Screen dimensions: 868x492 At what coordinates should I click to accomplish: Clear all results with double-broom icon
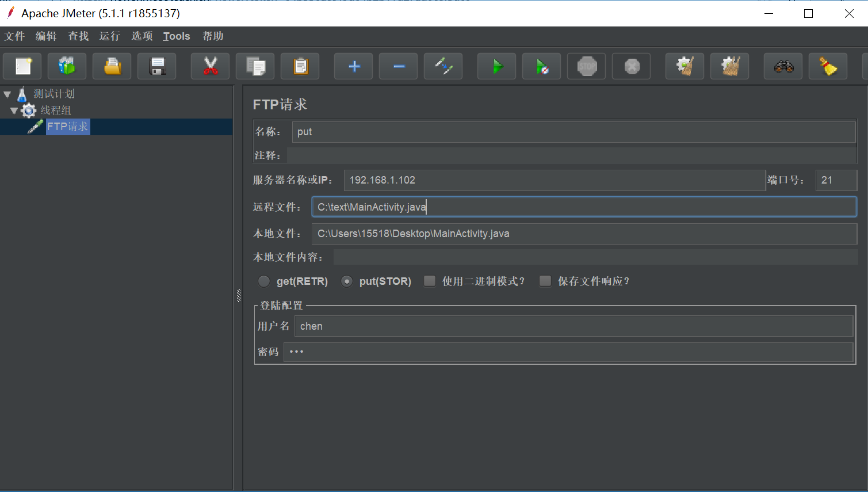point(730,67)
